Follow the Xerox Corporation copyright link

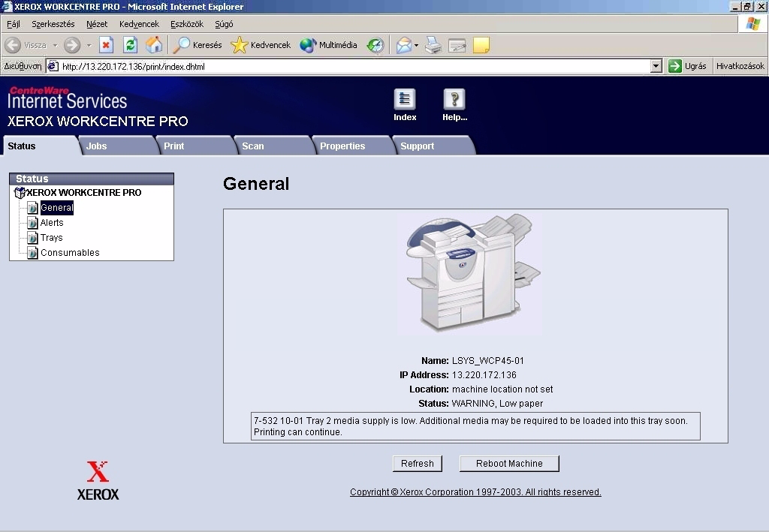tap(475, 491)
